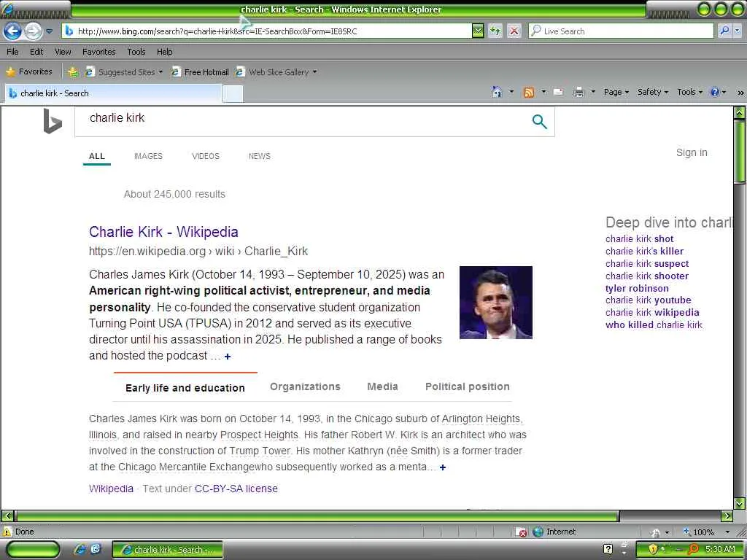Click the browser Forward arrow button
Image resolution: width=747 pixels, height=560 pixels.
(32, 31)
